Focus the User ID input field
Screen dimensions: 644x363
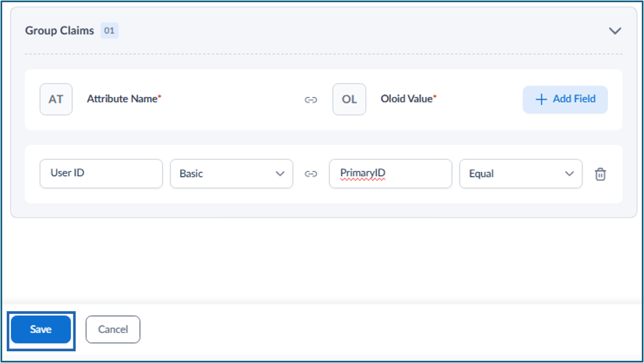click(101, 174)
